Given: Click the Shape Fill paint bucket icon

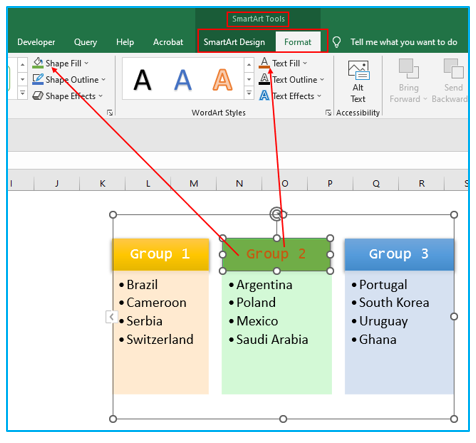Looking at the screenshot, I should pyautogui.click(x=38, y=63).
